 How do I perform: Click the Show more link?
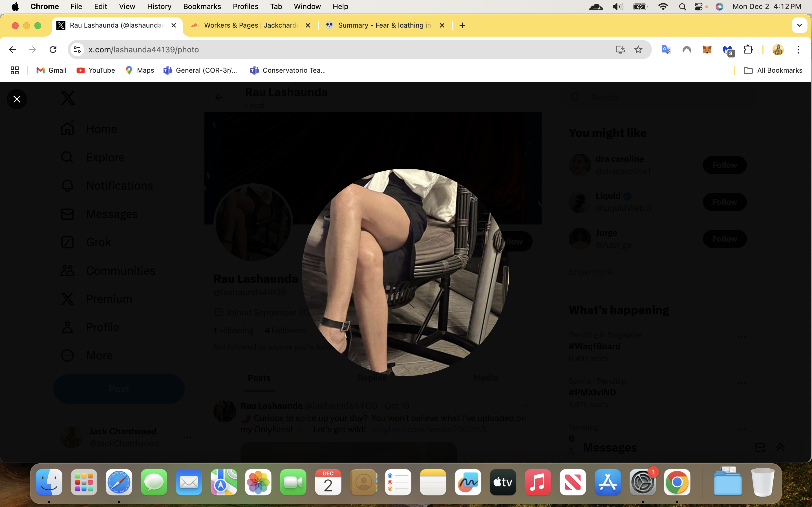590,272
